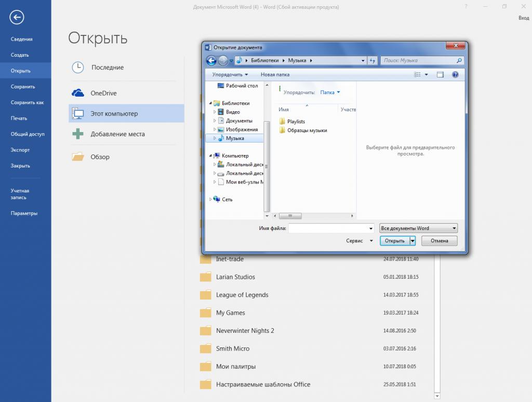Collapse the Компьютер tree node
Screen dimensions: 532x402
pos(210,156)
